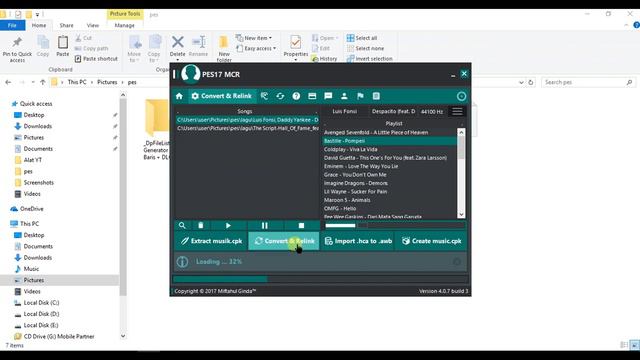Open the hamburger menu beside 44100 Hz
This screenshot has height=360, width=640.
click(457, 111)
